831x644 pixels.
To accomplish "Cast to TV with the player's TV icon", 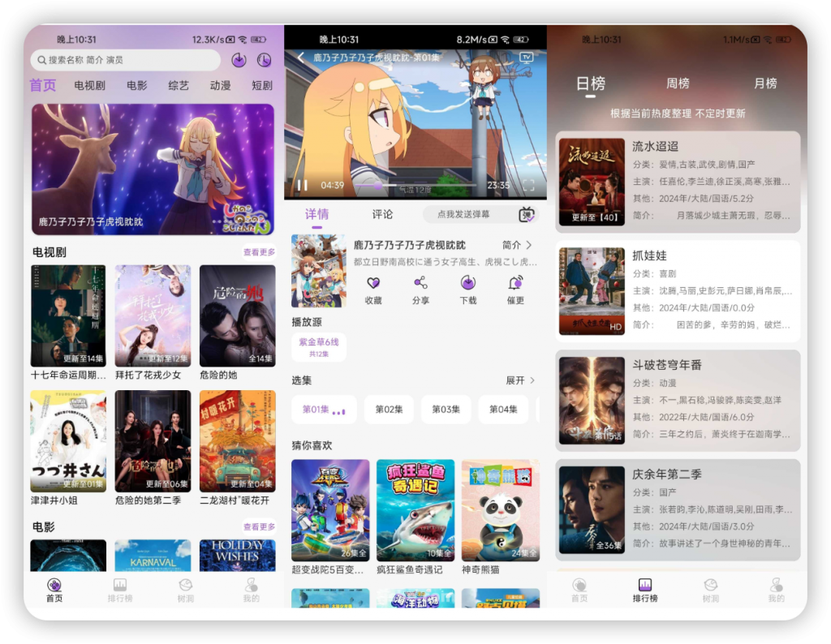I will pyautogui.click(x=526, y=58).
